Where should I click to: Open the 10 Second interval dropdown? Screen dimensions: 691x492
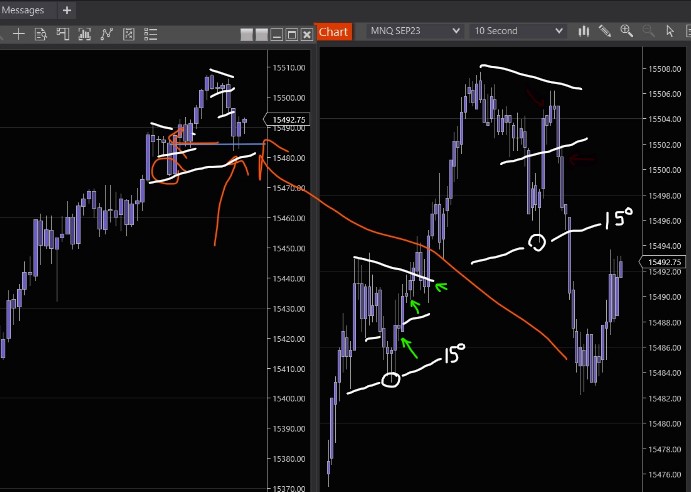(518, 31)
